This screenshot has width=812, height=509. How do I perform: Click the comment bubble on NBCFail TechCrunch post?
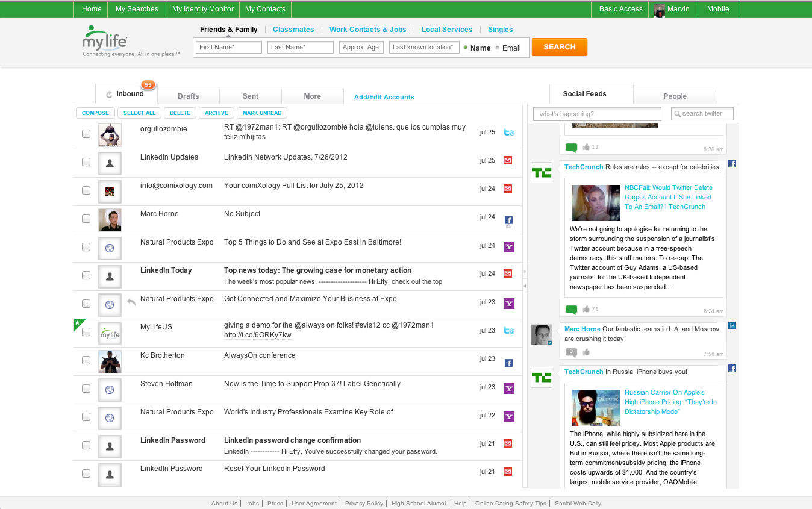571,310
